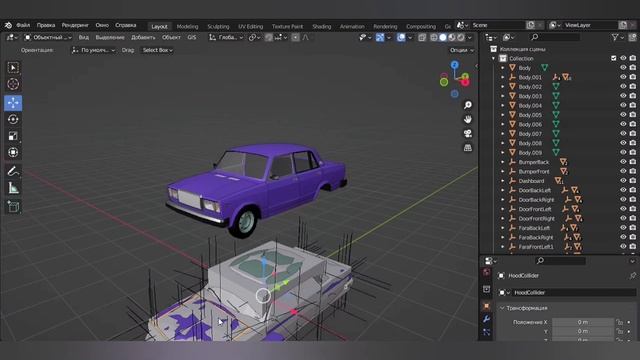This screenshot has width=640, height=360.
Task: Choose the Measure tool
Action: click(13, 188)
